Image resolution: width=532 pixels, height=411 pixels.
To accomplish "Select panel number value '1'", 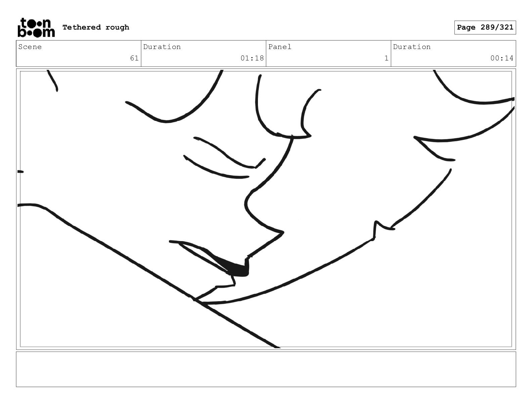I will tap(386, 58).
